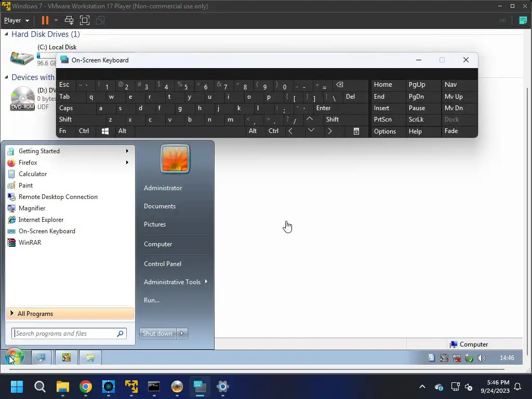Pause the virtual machine from VMware toolbar
The image size is (532, 399).
pyautogui.click(x=45, y=20)
